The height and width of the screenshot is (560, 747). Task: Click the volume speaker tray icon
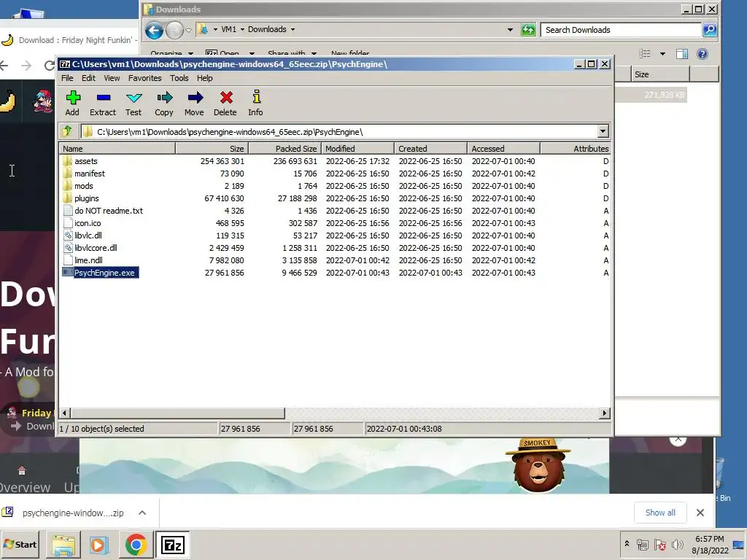(x=677, y=544)
